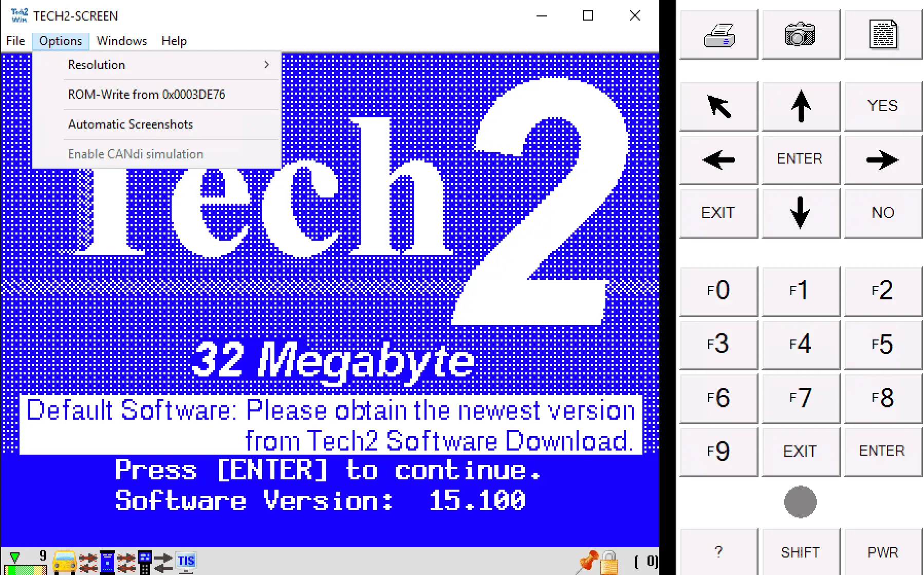
Task: Click the left arrow key
Action: 718,159
